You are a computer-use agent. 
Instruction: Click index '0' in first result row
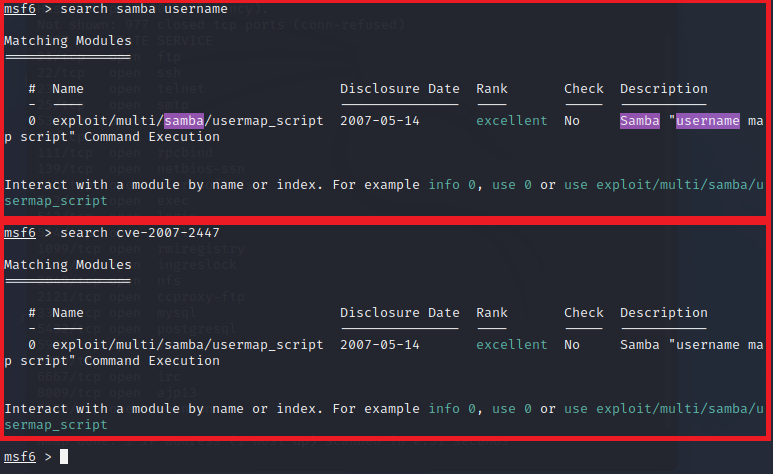coord(32,121)
